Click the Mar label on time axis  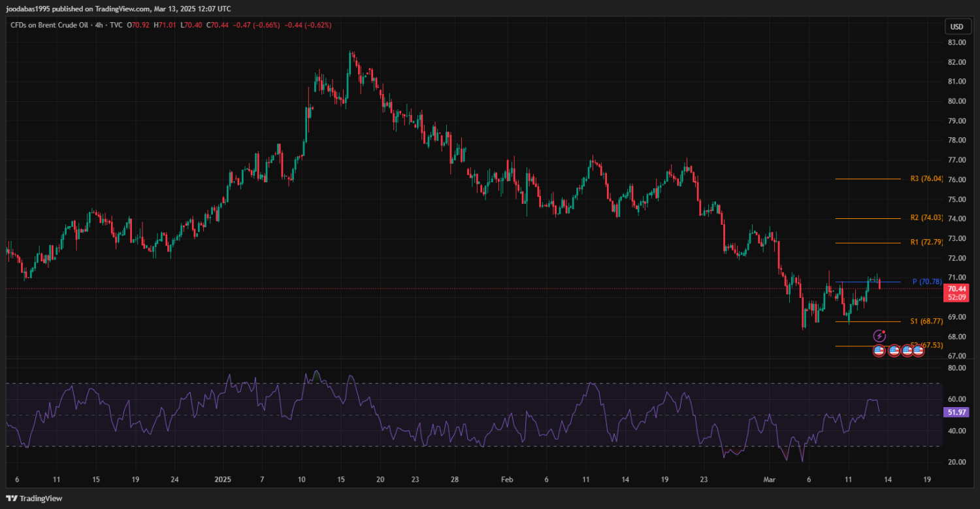pyautogui.click(x=768, y=479)
